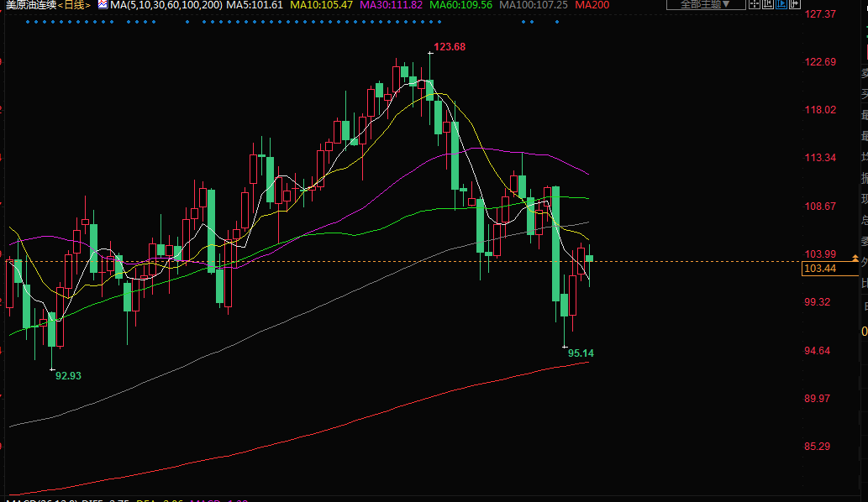Screen dimensions: 868x502
Task: Open the 全部主题 dropdown
Action: coord(705,4)
